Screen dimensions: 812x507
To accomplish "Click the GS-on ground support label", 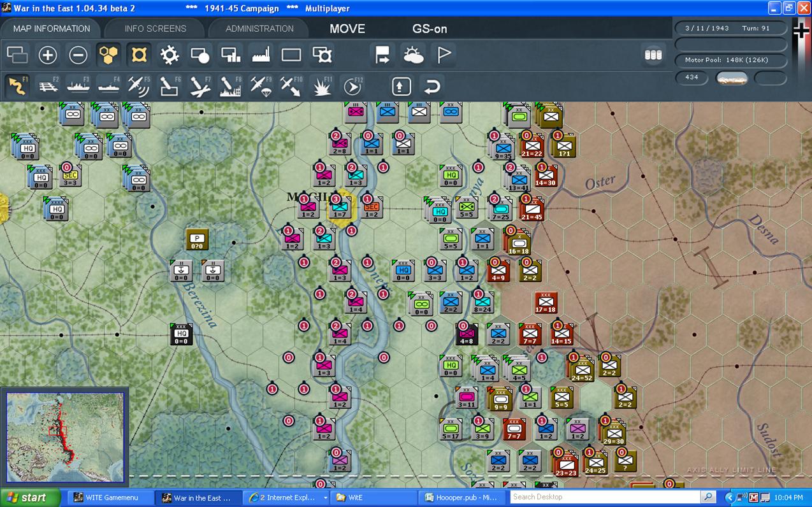I will [430, 29].
